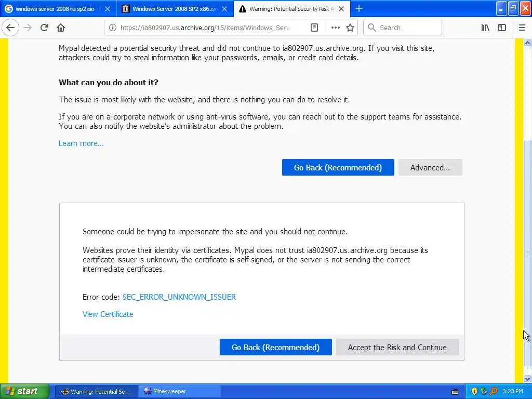The height and width of the screenshot is (399, 532).
Task: Open page actions three-dot menu
Action: [x=335, y=28]
